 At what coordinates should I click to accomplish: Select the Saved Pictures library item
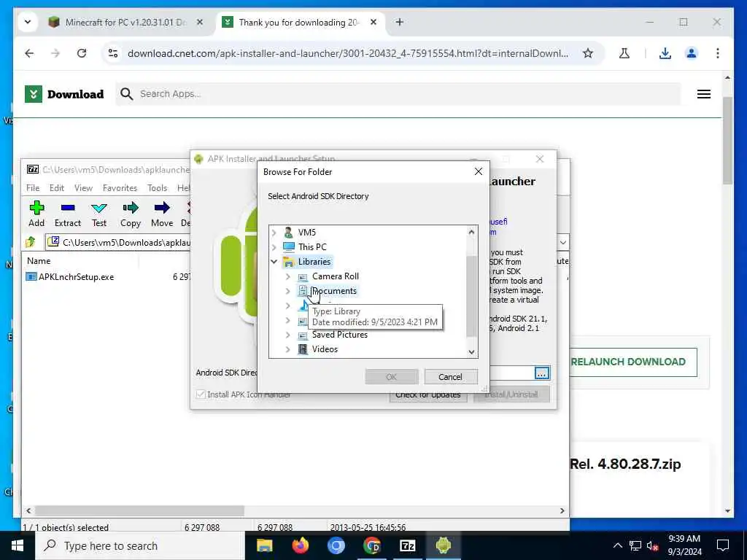(x=340, y=335)
